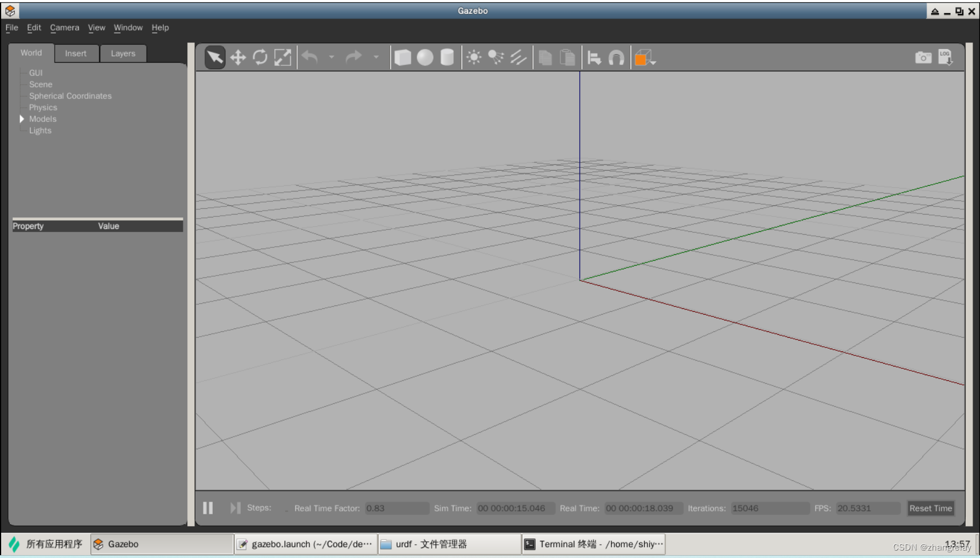This screenshot has width=980, height=558.
Task: Enable the snap magnet tool
Action: click(616, 58)
